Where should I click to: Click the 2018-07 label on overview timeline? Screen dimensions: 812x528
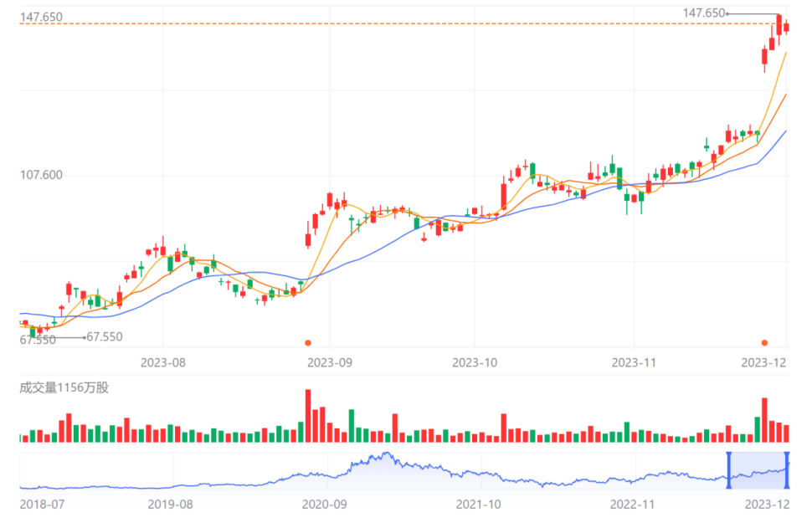[x=42, y=505]
